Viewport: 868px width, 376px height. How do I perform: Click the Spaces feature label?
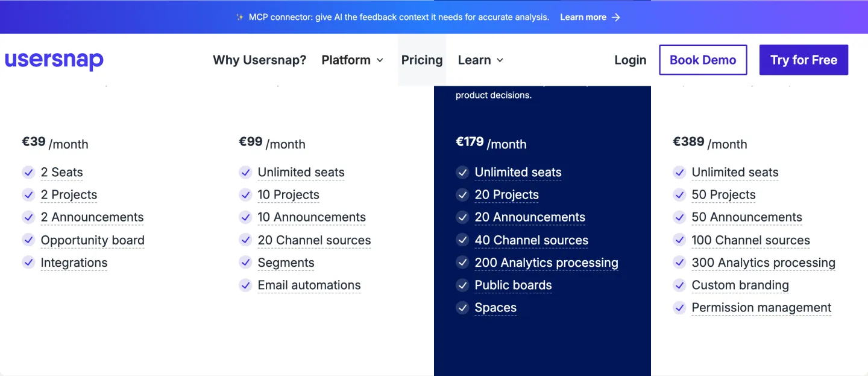click(x=495, y=308)
